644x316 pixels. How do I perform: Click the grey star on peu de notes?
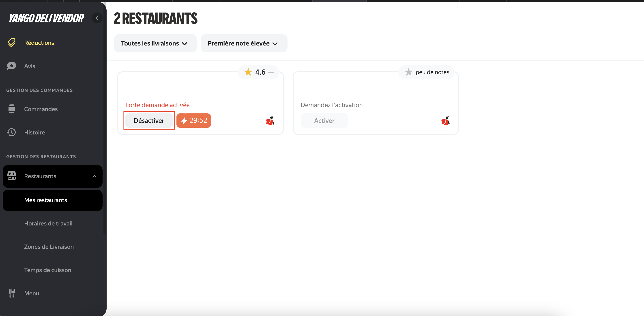(x=408, y=72)
